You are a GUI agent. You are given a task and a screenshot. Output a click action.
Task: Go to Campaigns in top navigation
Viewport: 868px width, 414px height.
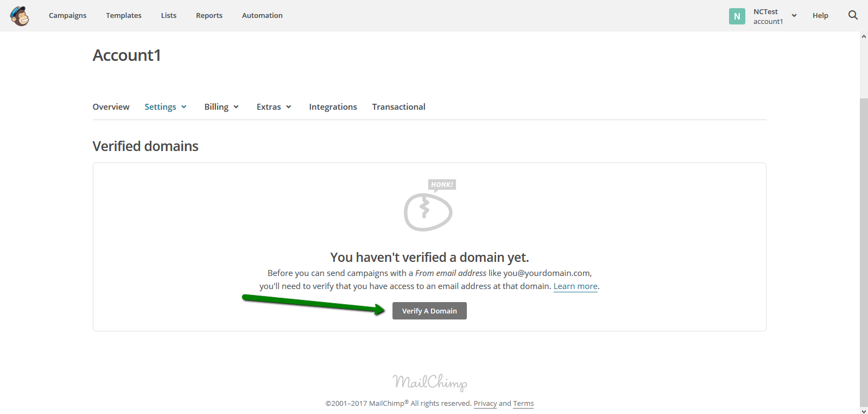click(67, 15)
